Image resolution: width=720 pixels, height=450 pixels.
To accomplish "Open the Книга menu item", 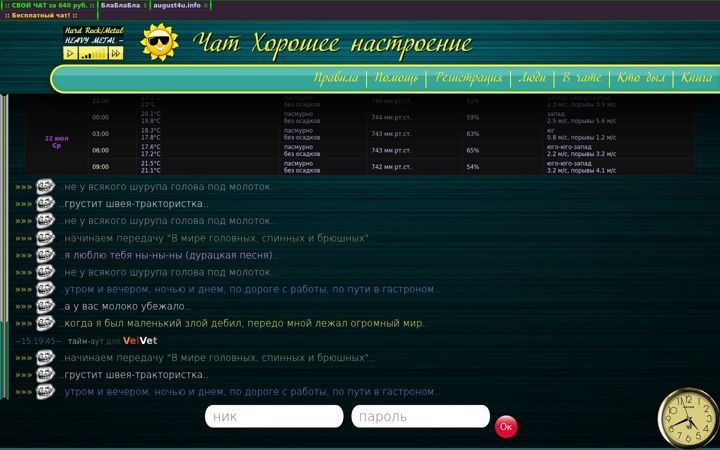I will coord(697,78).
